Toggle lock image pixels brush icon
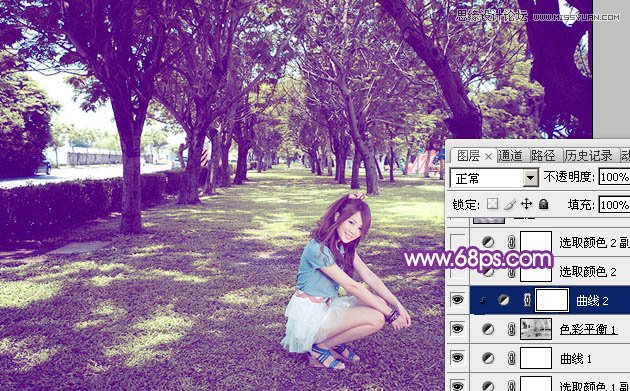Viewport: 630px width, 391px height. [x=509, y=204]
